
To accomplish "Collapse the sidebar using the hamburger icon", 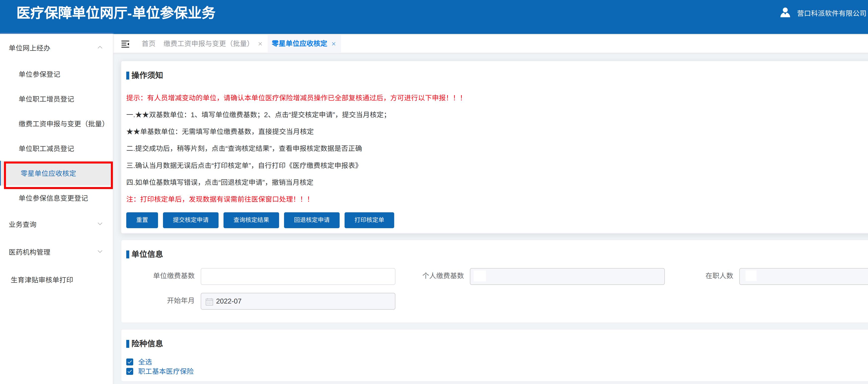I will tap(125, 44).
